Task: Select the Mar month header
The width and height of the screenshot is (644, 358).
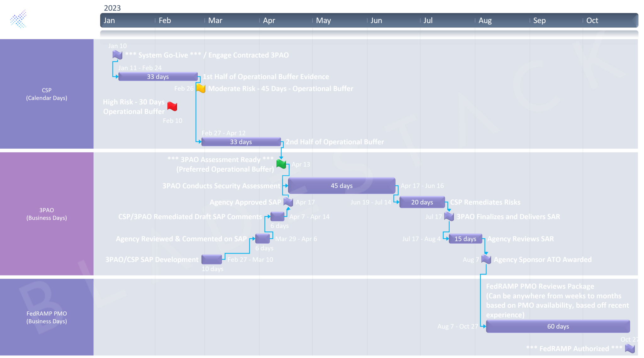Action: point(215,21)
